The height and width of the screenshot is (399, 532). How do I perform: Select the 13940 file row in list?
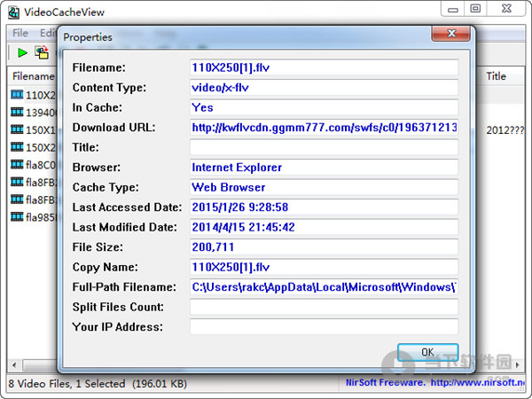[34, 112]
